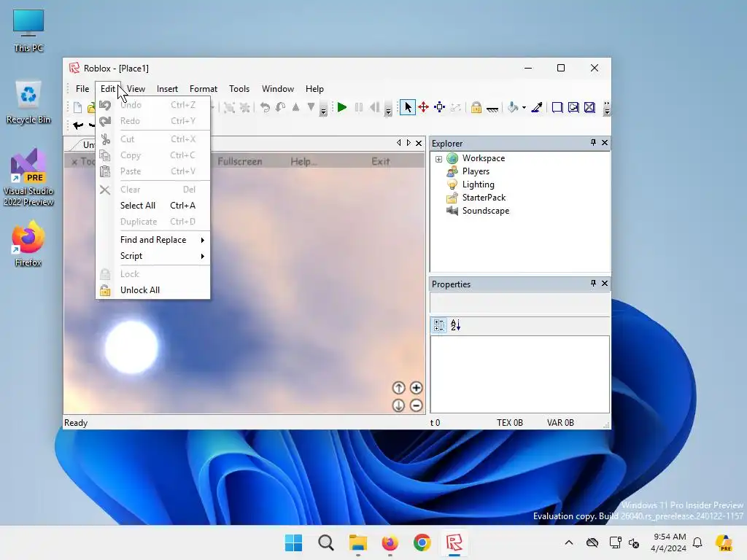The height and width of the screenshot is (560, 747).
Task: Click the Tilt toolbar icon
Action: pyautogui.click(x=281, y=108)
